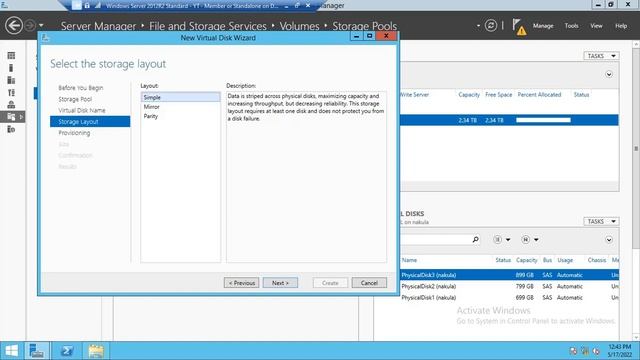Go to Before You Begin wizard step
This screenshot has width=640, height=360.
point(80,88)
